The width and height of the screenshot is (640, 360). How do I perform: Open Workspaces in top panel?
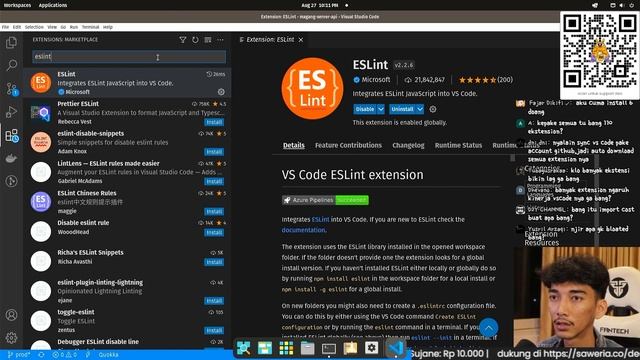[17, 5]
